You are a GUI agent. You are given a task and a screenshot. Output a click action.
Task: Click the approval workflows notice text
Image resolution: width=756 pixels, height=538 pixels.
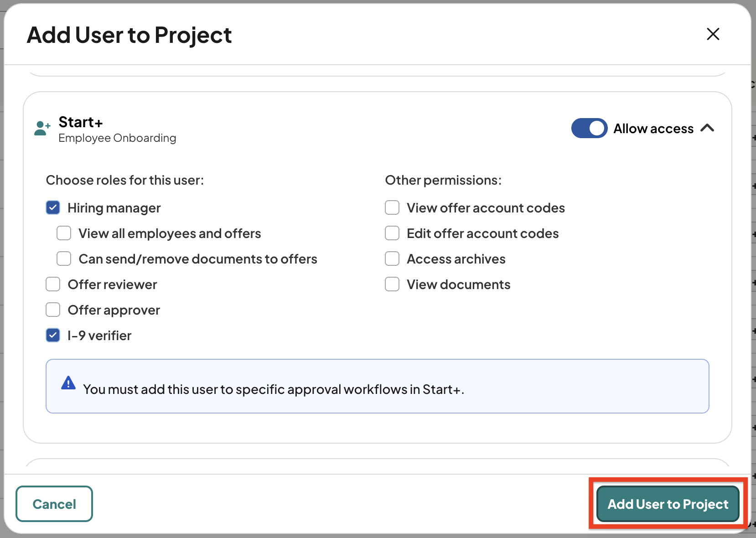[274, 389]
